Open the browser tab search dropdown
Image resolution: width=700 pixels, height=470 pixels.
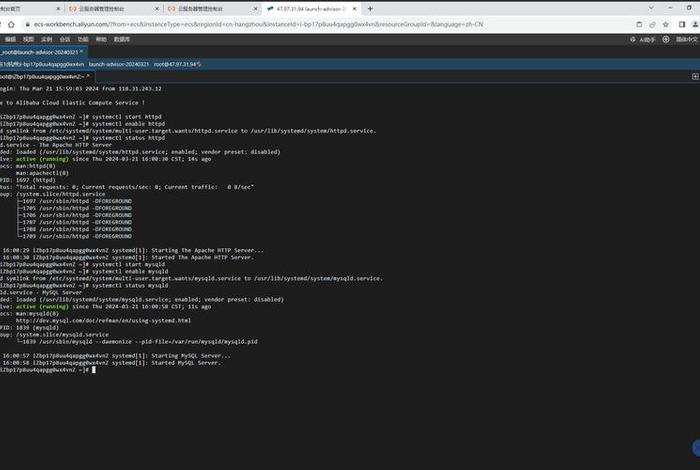[x=651, y=8]
